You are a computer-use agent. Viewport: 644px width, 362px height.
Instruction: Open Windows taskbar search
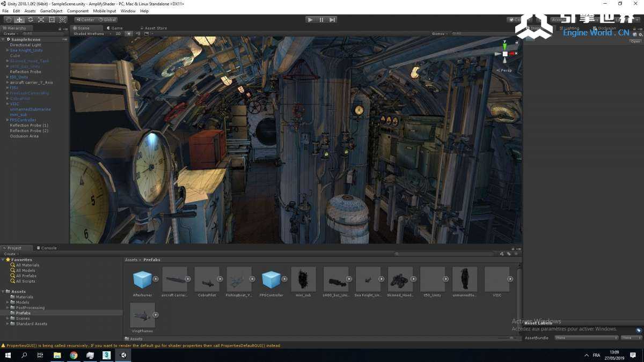click(24, 355)
